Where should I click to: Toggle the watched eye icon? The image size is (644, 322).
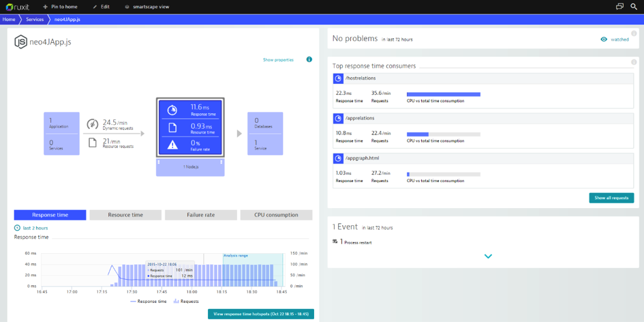click(604, 40)
